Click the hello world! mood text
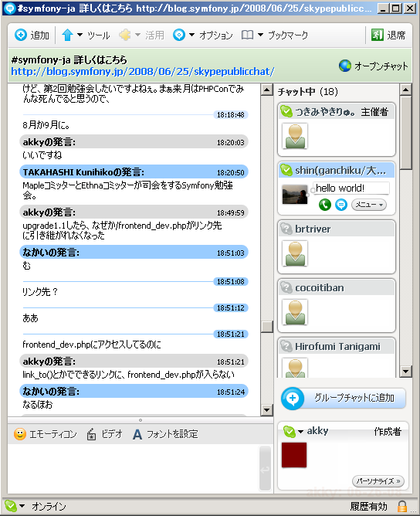 pyautogui.click(x=340, y=188)
